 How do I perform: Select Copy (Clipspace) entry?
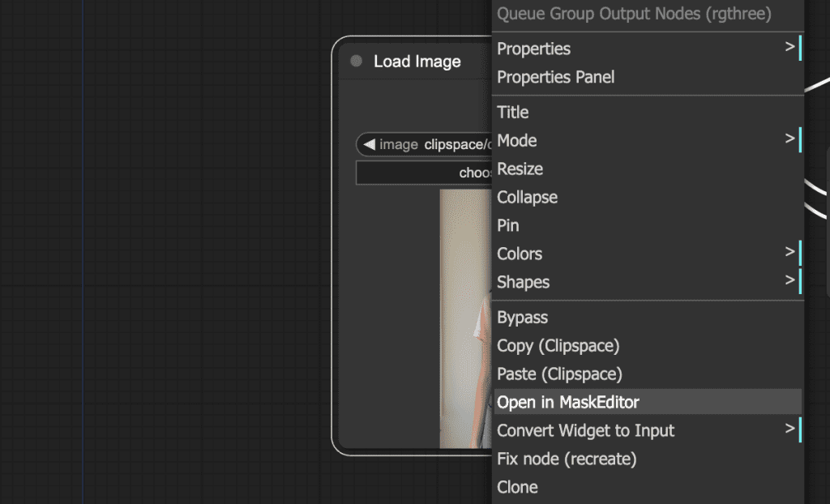(x=648, y=346)
